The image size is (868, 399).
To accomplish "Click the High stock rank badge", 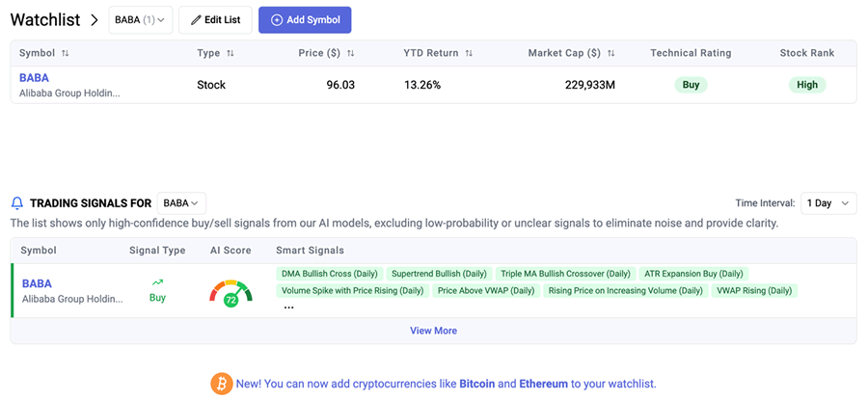I will (x=807, y=85).
